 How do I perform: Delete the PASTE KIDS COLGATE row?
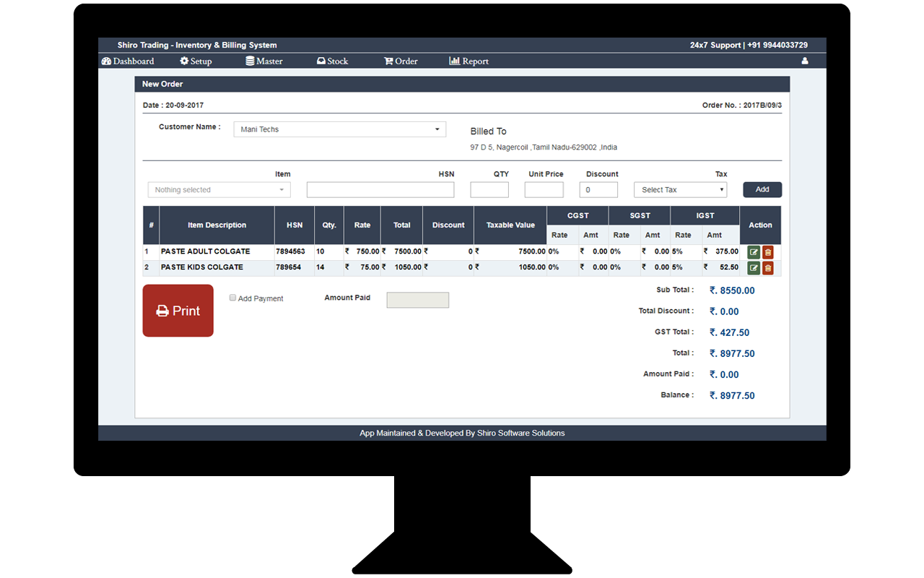click(768, 268)
